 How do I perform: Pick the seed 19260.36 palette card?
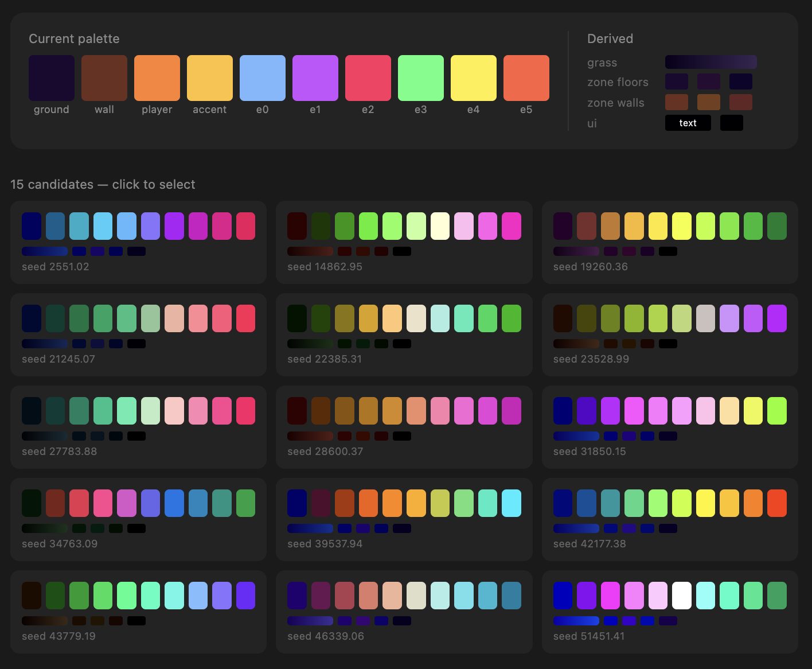pos(669,242)
